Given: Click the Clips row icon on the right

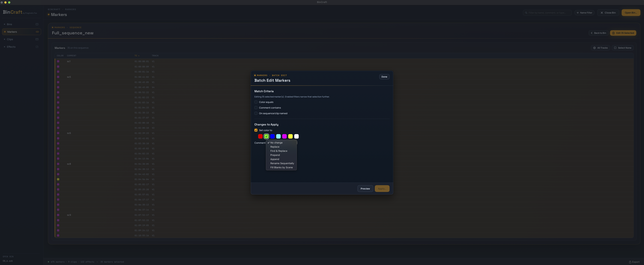Looking at the screenshot, I should 37,39.
